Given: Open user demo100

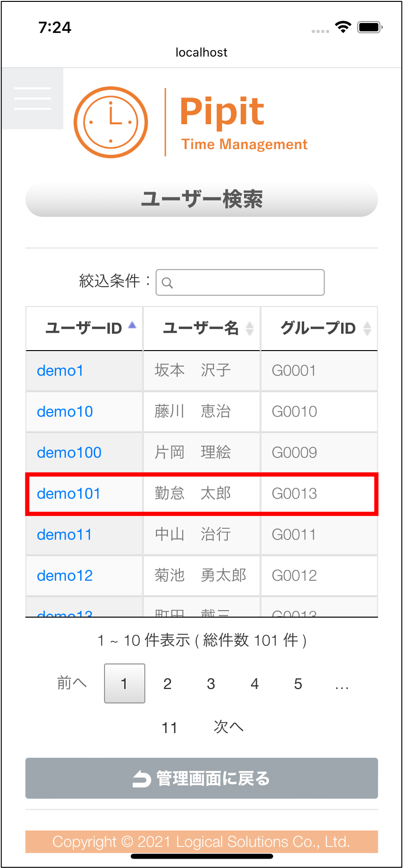Looking at the screenshot, I should click(69, 453).
